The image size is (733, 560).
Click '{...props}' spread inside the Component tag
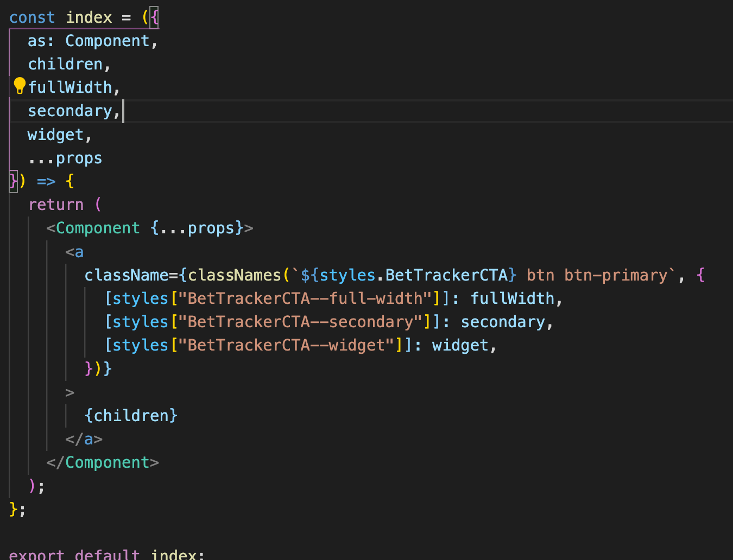coord(197,228)
